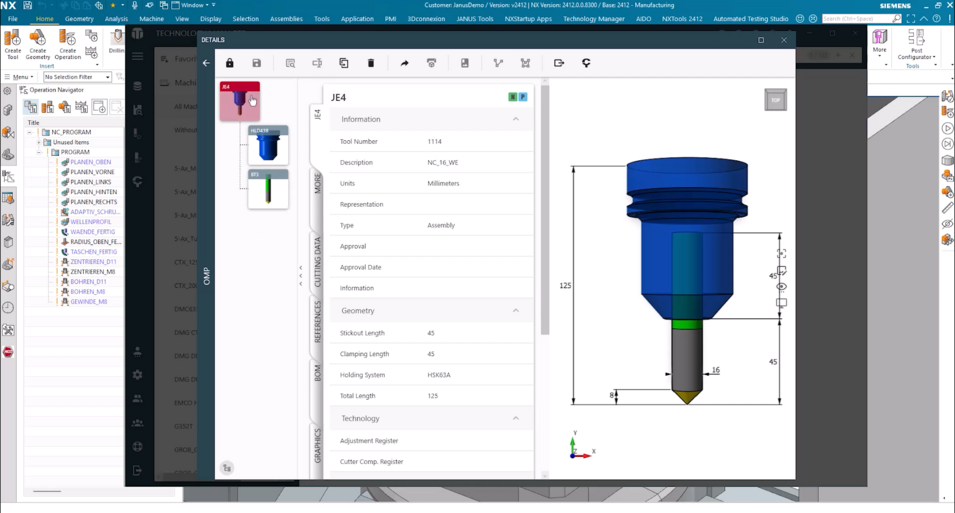The height and width of the screenshot is (513, 955).
Task: Click the branch graph icon in Details toolbar
Action: tap(498, 63)
